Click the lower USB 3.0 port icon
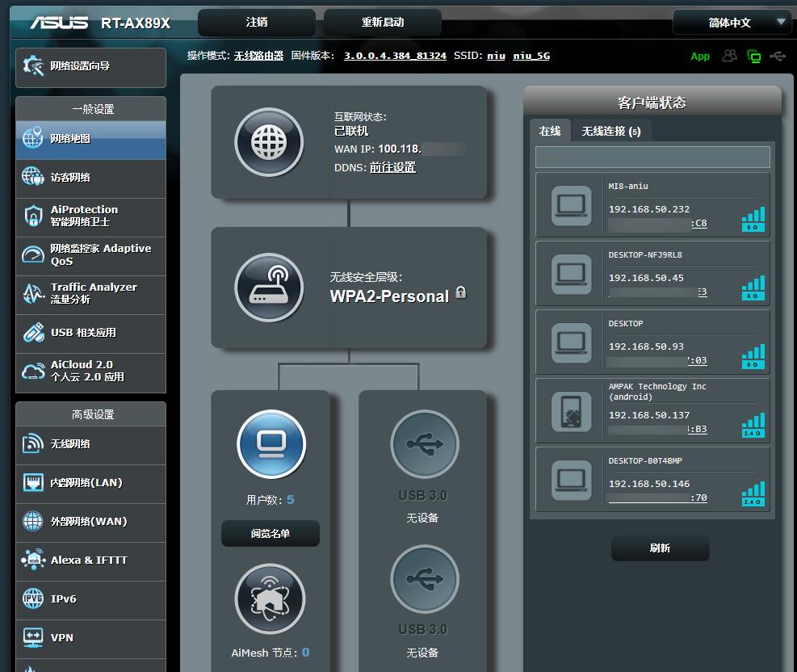The height and width of the screenshot is (672, 797). (424, 578)
